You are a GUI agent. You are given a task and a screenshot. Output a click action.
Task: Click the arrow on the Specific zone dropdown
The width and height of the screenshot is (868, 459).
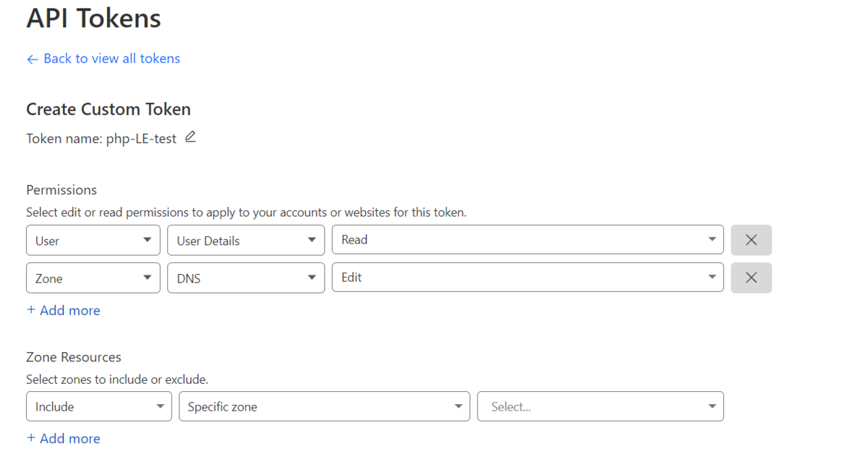tap(458, 406)
